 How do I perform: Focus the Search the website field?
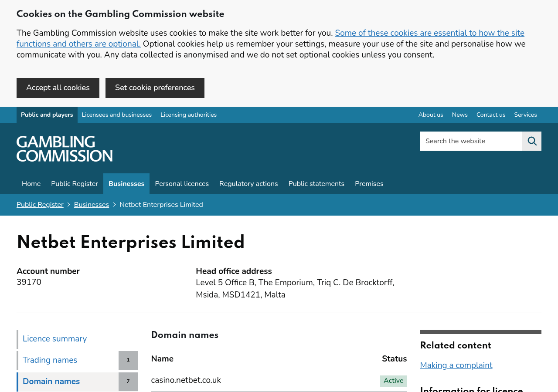471,141
